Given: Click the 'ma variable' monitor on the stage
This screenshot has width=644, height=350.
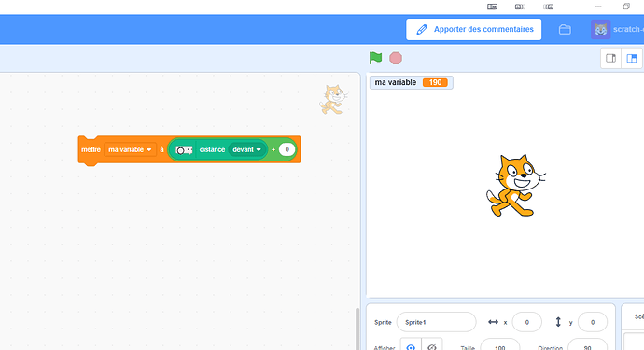Looking at the screenshot, I should coord(411,82).
